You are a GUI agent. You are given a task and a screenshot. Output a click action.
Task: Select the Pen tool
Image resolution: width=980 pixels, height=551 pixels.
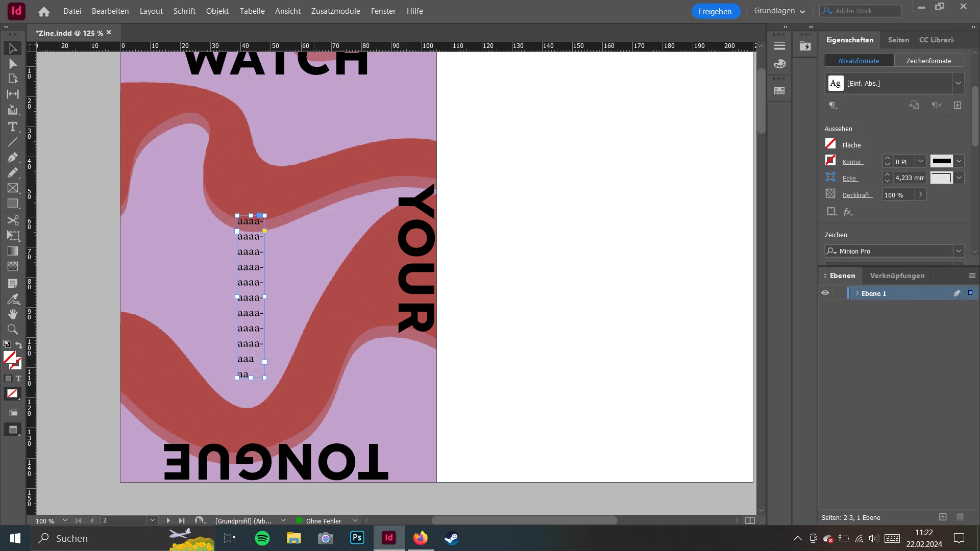[x=13, y=158]
